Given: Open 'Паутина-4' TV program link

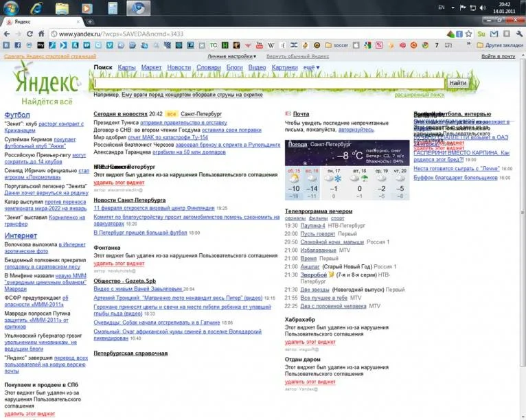Looking at the screenshot, I should pos(312,226).
